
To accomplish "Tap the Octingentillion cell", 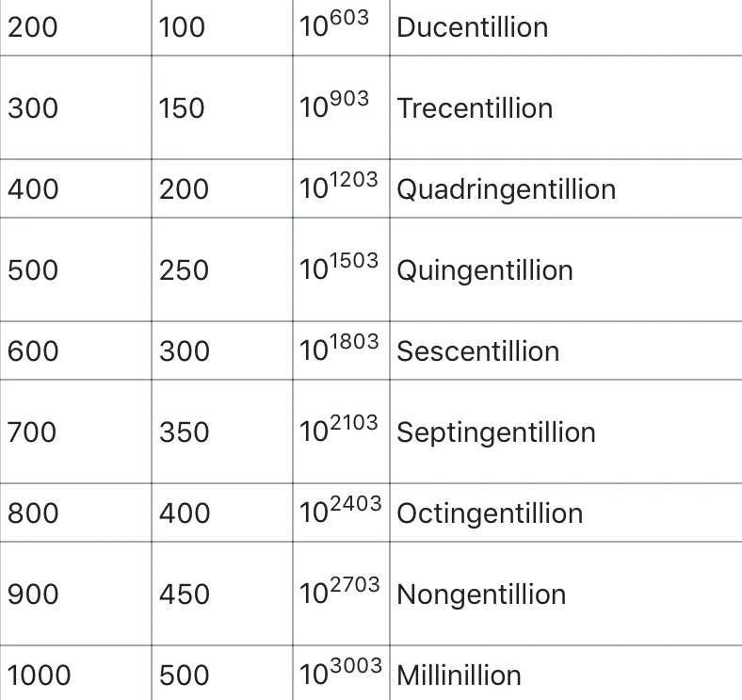I will click(489, 513).
